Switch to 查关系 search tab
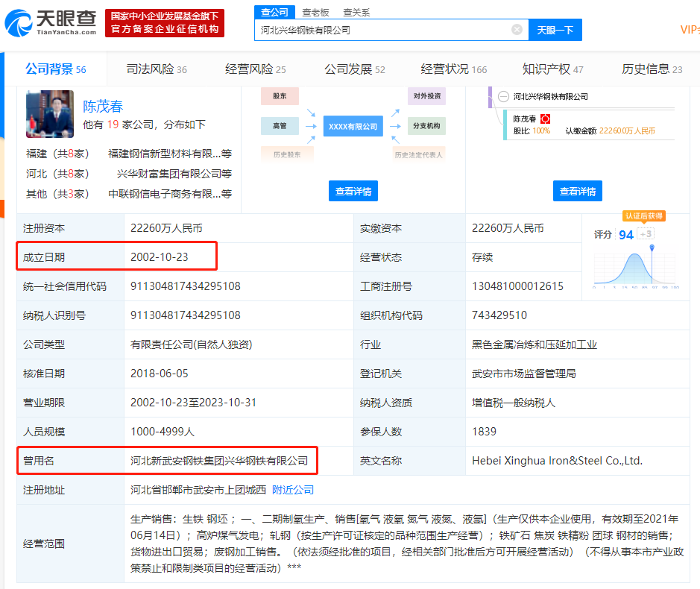Viewport: 700px width, 589px height. click(x=356, y=13)
